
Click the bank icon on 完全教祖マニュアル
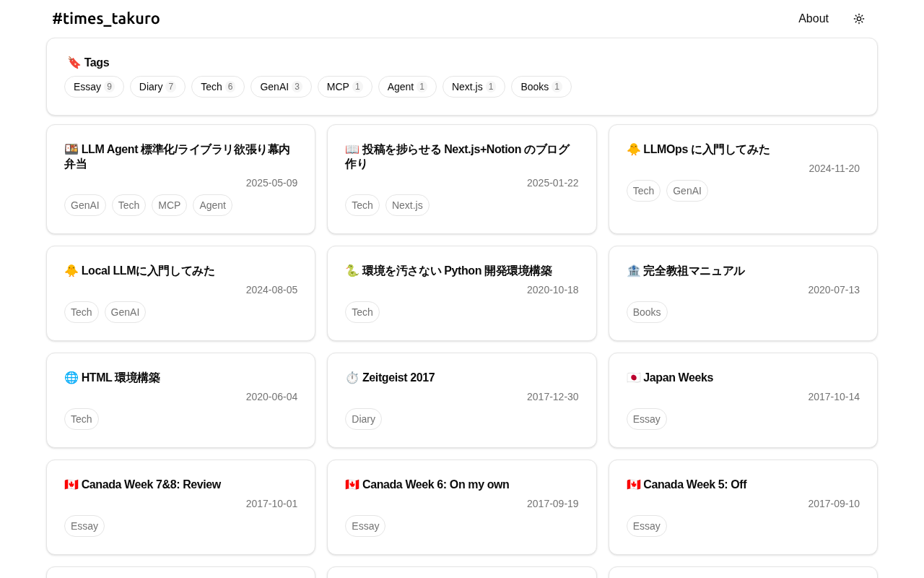coord(633,271)
